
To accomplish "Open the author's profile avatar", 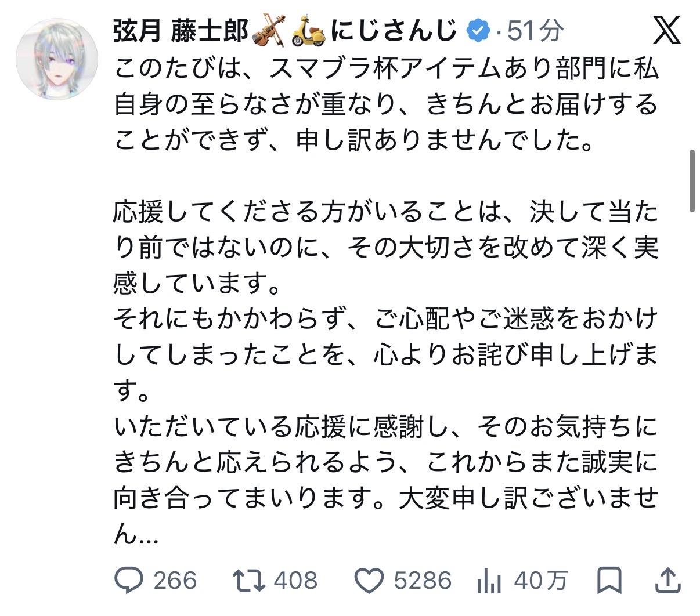I will click(x=56, y=59).
